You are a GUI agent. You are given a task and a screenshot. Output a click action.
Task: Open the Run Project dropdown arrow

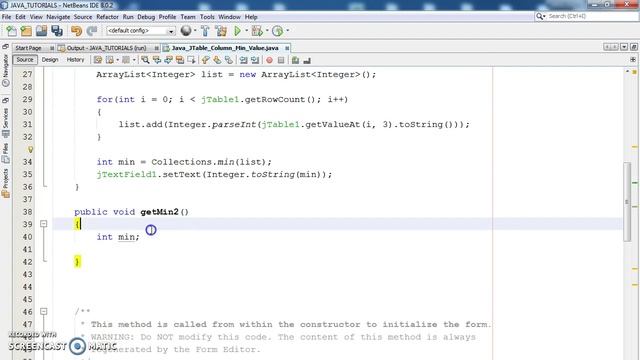(246, 31)
